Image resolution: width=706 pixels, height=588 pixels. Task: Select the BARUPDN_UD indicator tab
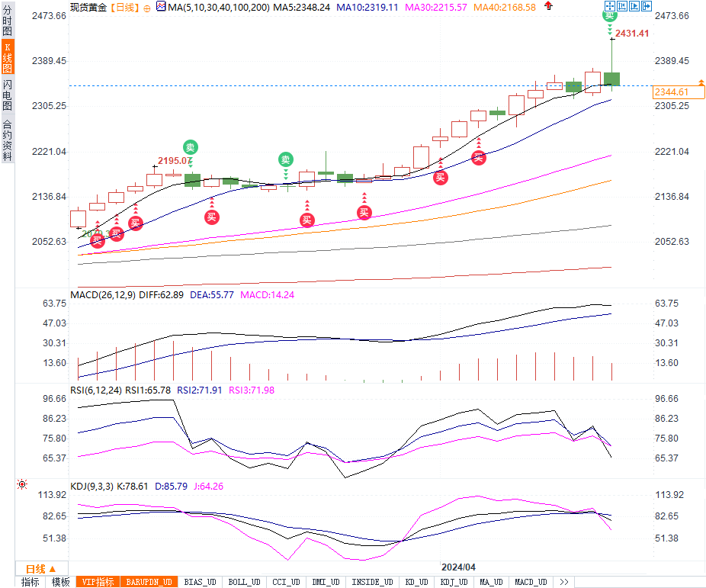(x=149, y=582)
